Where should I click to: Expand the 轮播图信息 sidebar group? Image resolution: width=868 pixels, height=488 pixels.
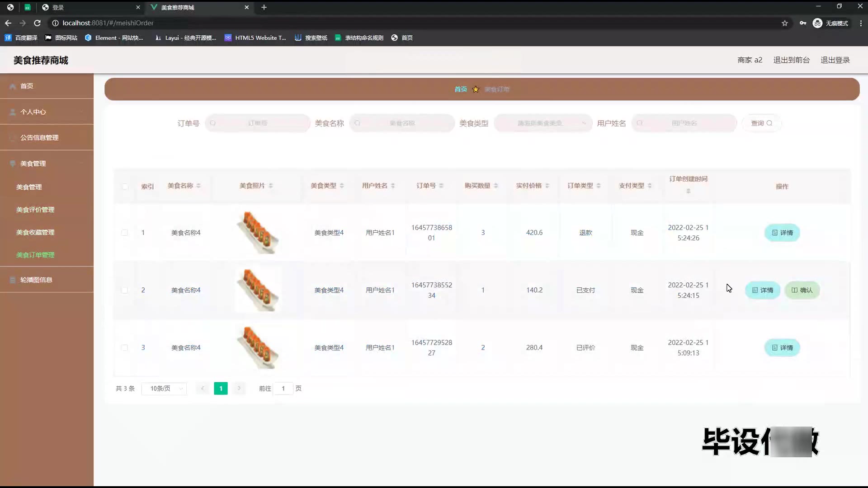47,280
